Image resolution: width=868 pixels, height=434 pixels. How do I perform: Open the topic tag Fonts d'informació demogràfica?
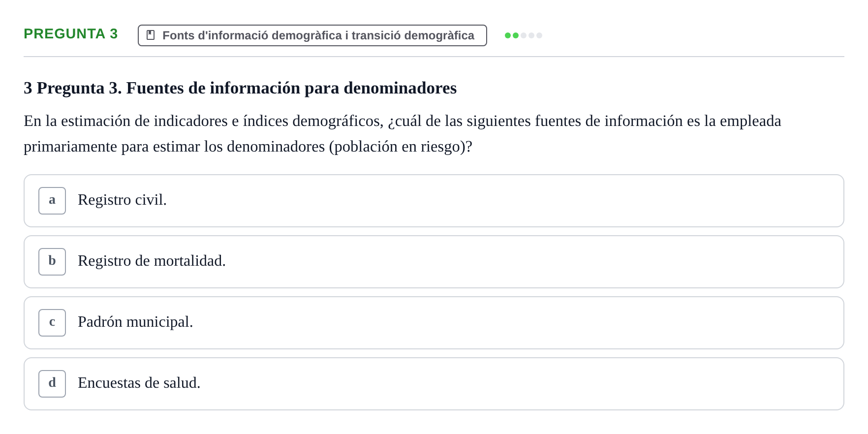click(x=312, y=35)
